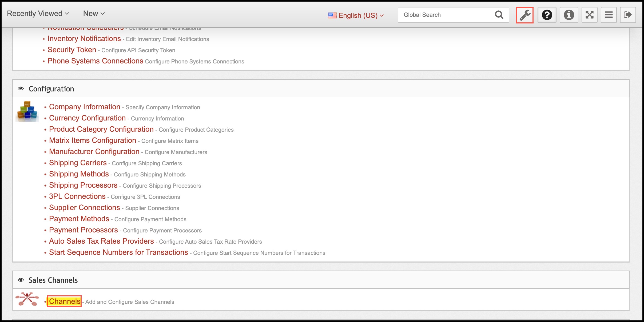Click the Configuration colored blocks image
The height and width of the screenshot is (322, 644).
click(x=27, y=111)
